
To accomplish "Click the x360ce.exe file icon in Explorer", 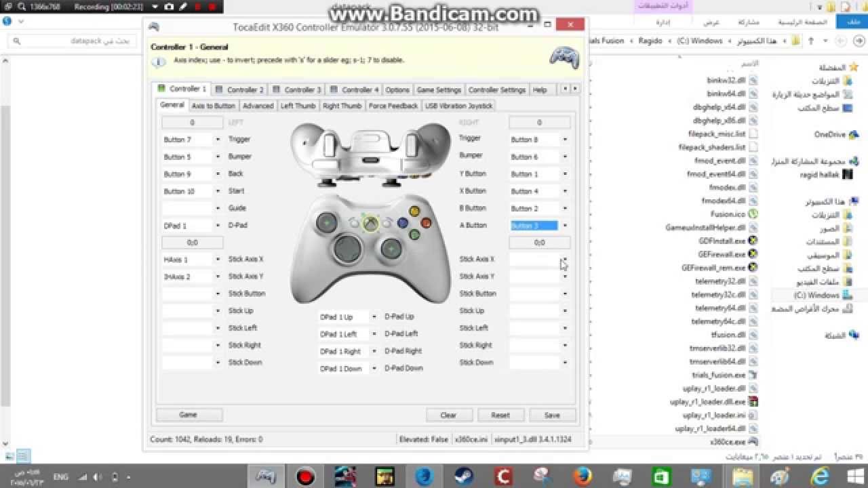I will [x=753, y=442].
